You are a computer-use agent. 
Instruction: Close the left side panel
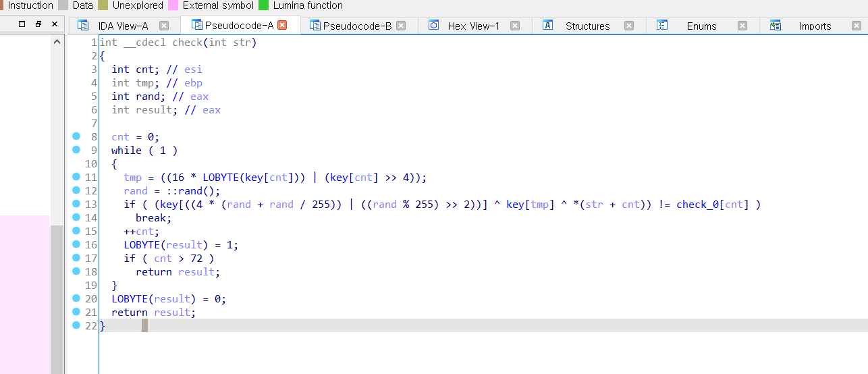pos(55,24)
